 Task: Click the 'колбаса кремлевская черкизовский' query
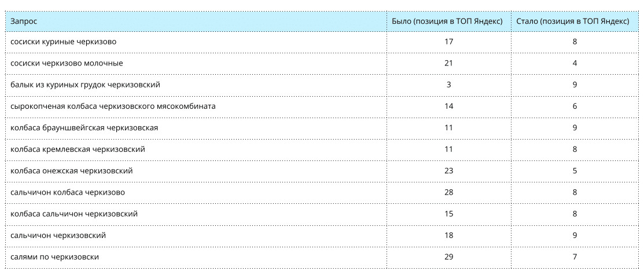tap(78, 149)
